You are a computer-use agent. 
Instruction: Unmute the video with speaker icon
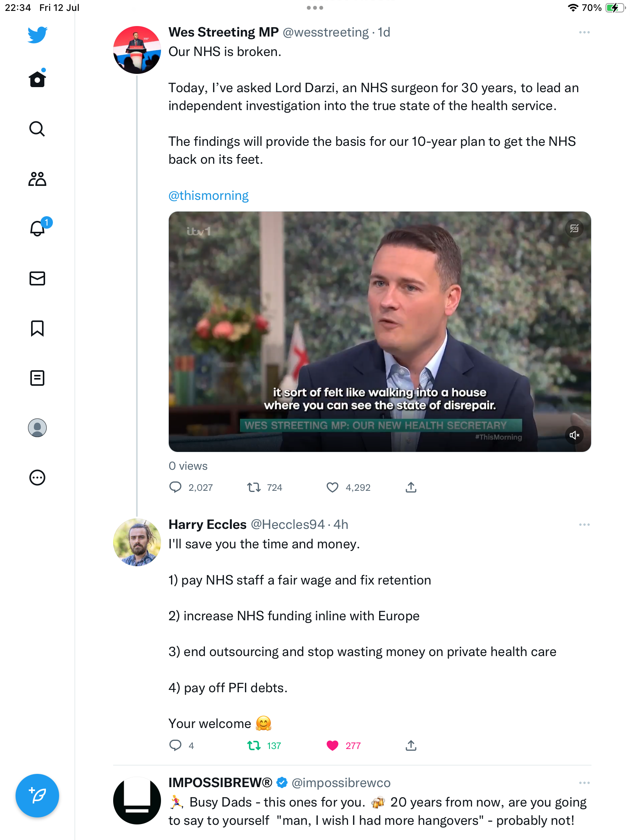(x=574, y=435)
